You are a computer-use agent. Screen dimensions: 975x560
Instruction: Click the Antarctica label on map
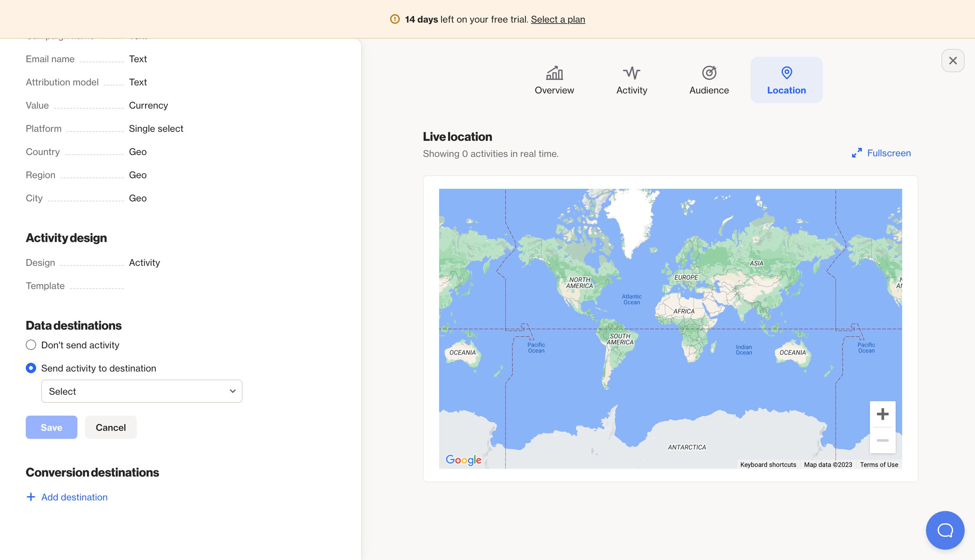pos(687,447)
